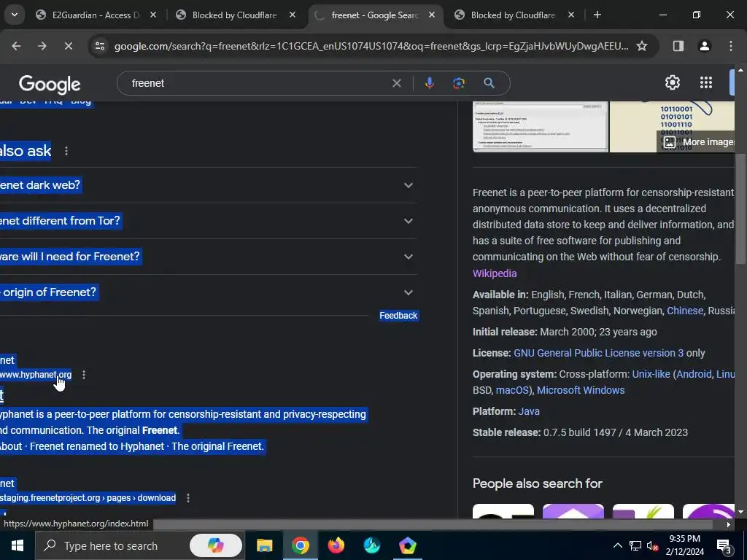Open a new browser tab
Viewport: 747px width, 560px height.
point(597,15)
